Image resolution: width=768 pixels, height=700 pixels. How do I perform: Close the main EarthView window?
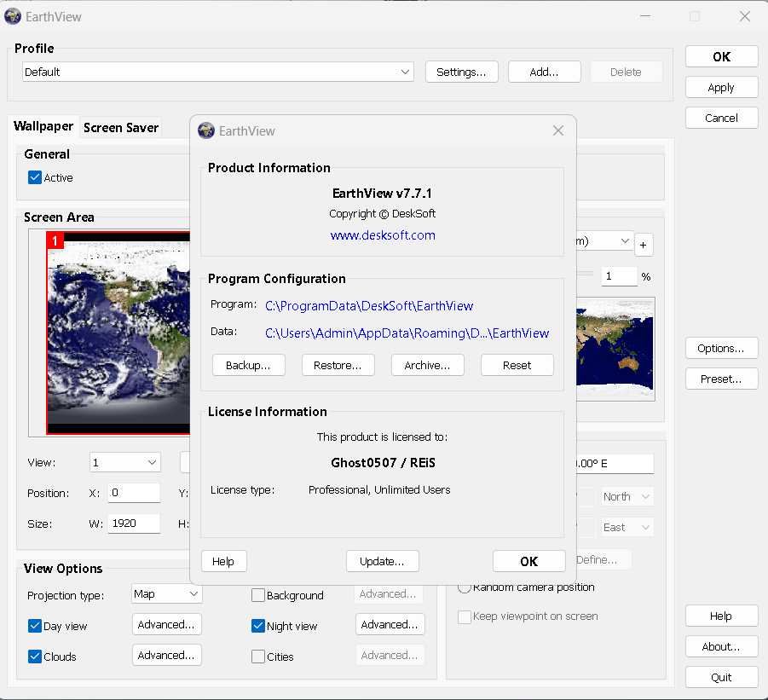[x=745, y=16]
